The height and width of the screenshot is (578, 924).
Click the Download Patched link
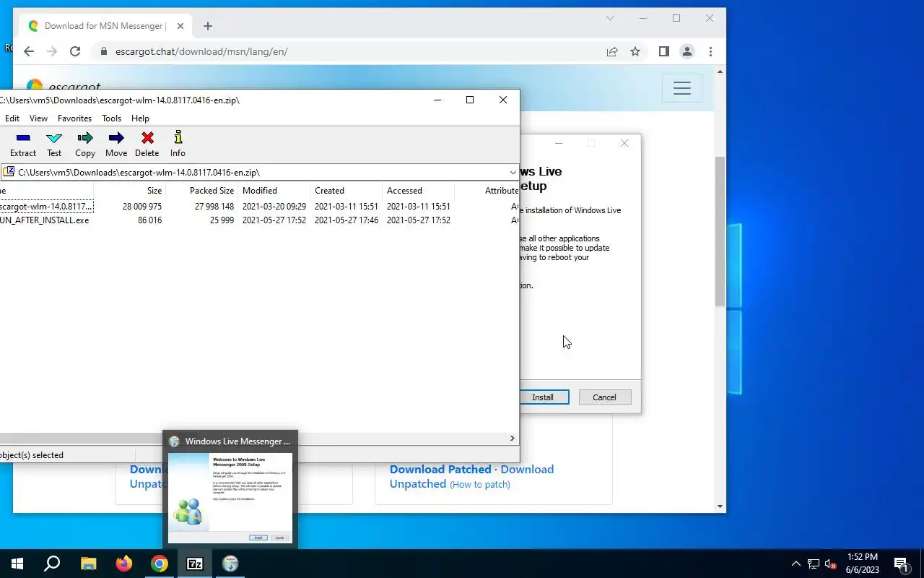440,470
